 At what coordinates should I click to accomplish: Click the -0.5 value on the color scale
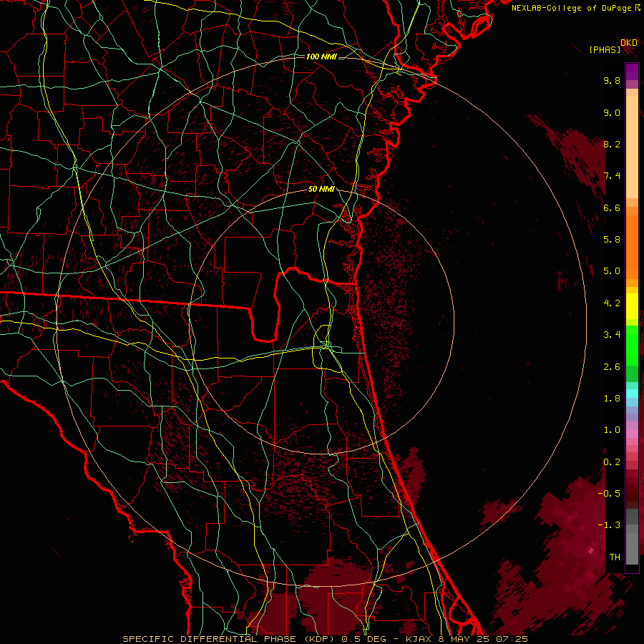pos(609,494)
